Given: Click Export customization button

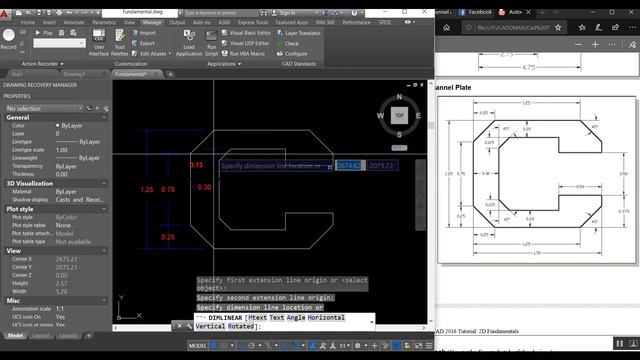Looking at the screenshot, I should click(x=143, y=43).
